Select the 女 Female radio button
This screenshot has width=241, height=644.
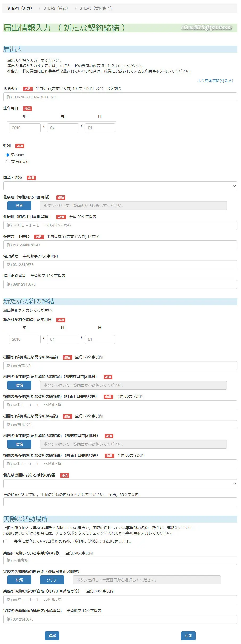point(7,162)
